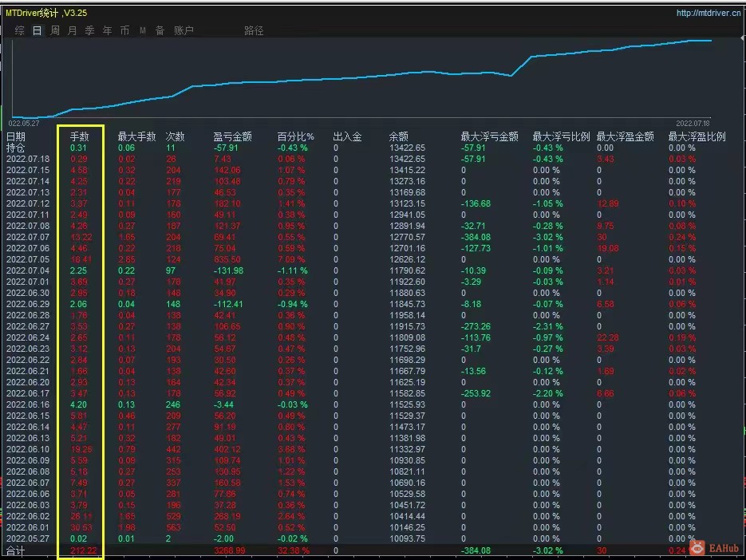The height and width of the screenshot is (560, 746).
Task: Click the 19.08 max floating profit value
Action: coord(608,248)
